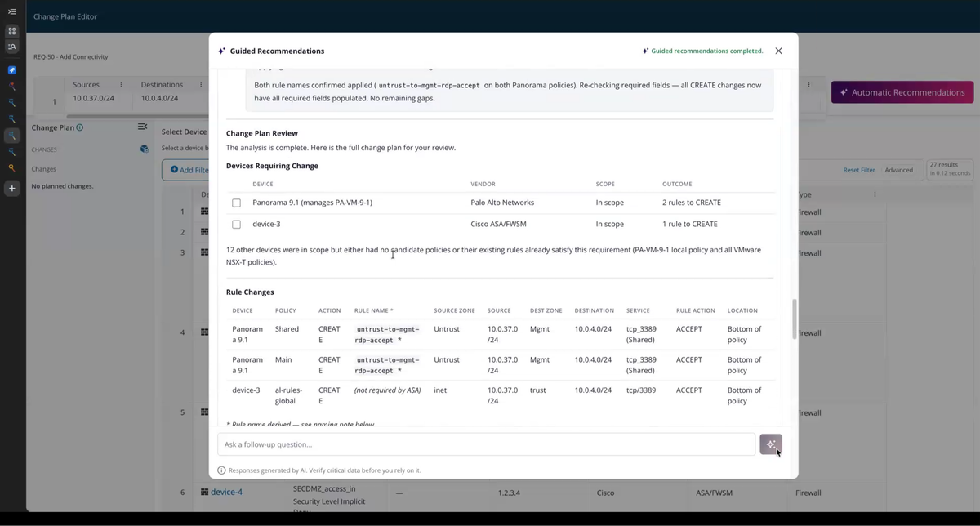Image resolution: width=980 pixels, height=526 pixels.
Task: Click the device icon in row 2
Action: pyautogui.click(x=205, y=232)
